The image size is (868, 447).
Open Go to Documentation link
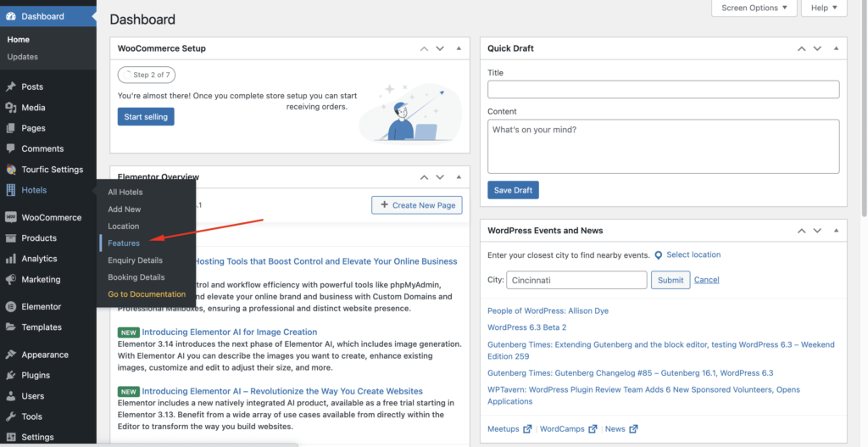pyautogui.click(x=147, y=294)
